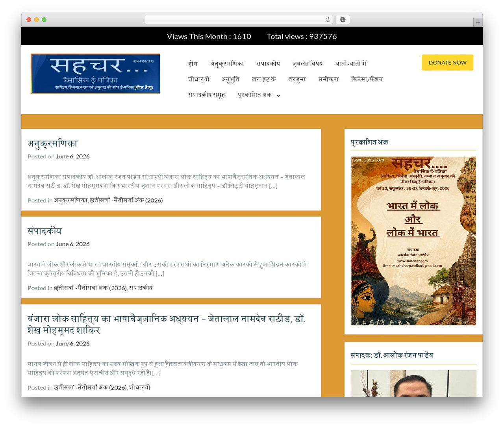Expand the प्रकाशित अंक dropdown chevron

coord(278,96)
